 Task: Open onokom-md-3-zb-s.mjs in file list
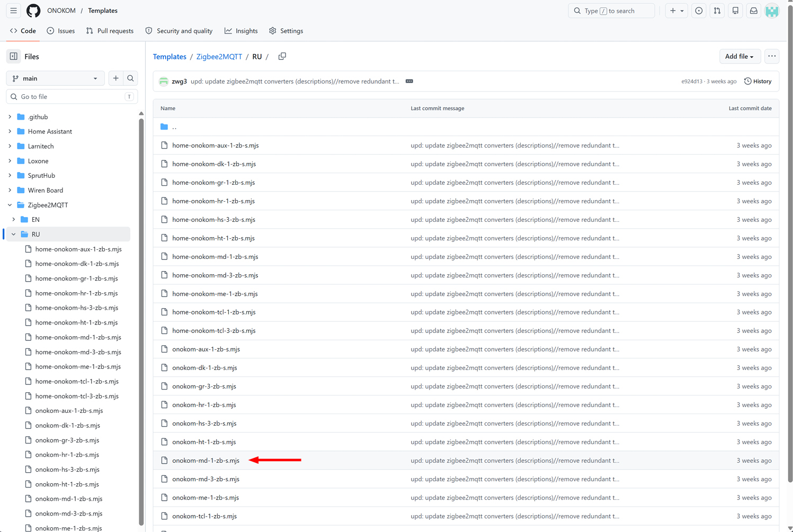(x=206, y=479)
